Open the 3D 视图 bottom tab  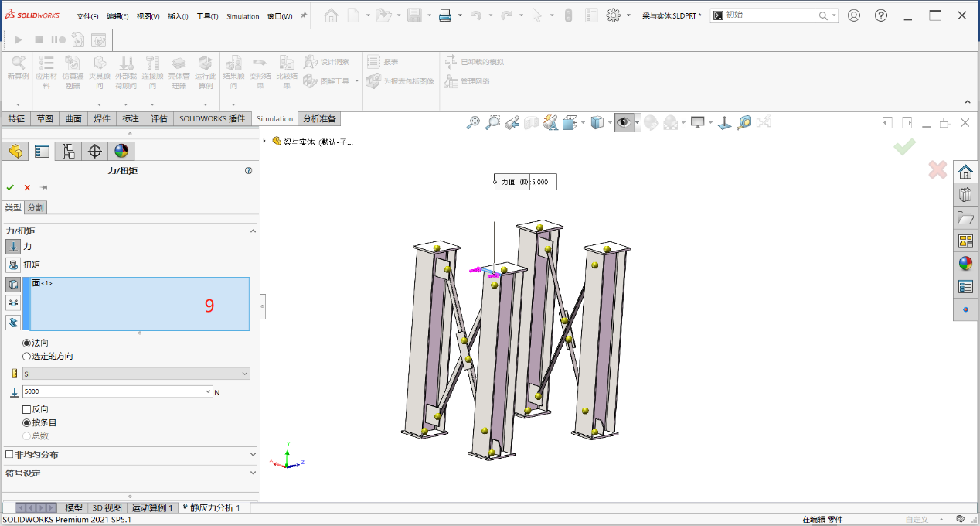click(x=107, y=507)
